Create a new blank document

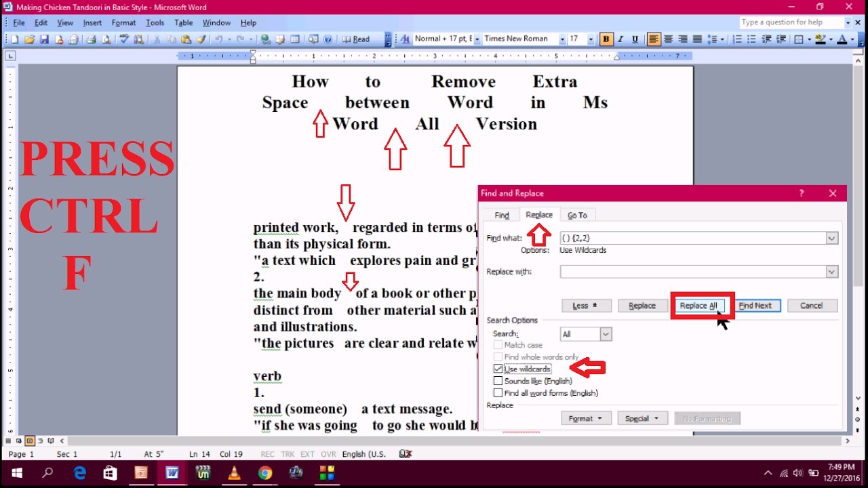tap(15, 39)
